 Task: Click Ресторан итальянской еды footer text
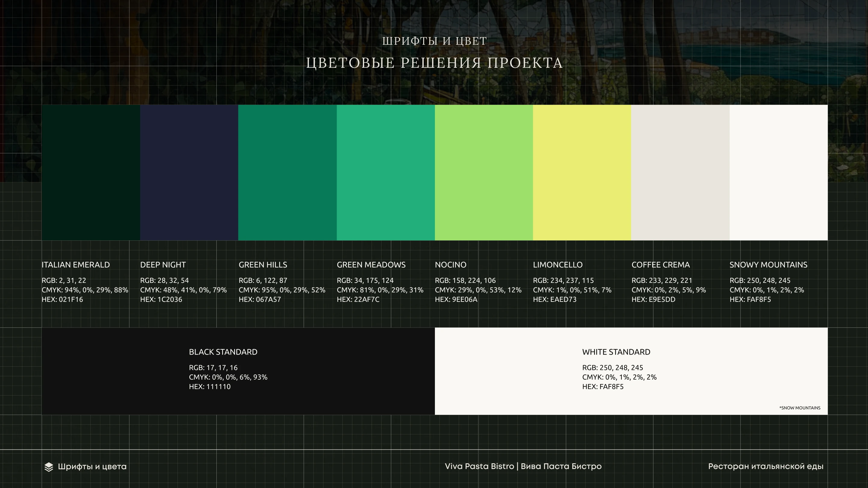coord(766,466)
